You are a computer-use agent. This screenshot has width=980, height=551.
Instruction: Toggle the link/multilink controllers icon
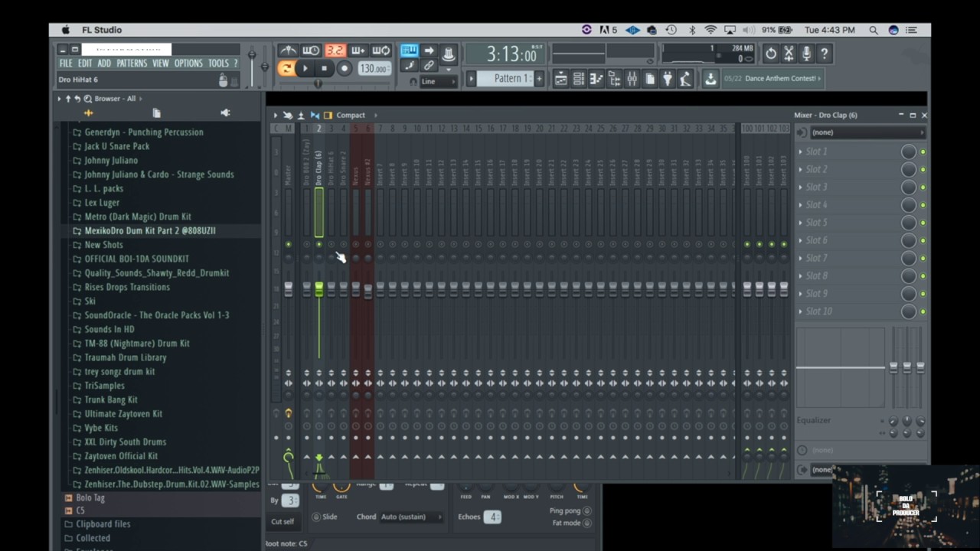[x=429, y=66]
